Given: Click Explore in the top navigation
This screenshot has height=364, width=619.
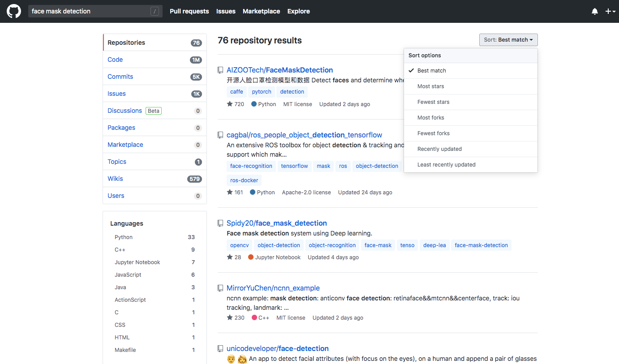Looking at the screenshot, I should [x=298, y=11].
